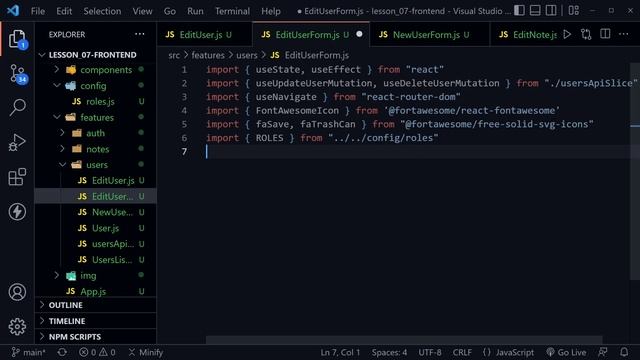Image resolution: width=640 pixels, height=360 pixels.
Task: Open the Help menu
Action: (x=271, y=11)
